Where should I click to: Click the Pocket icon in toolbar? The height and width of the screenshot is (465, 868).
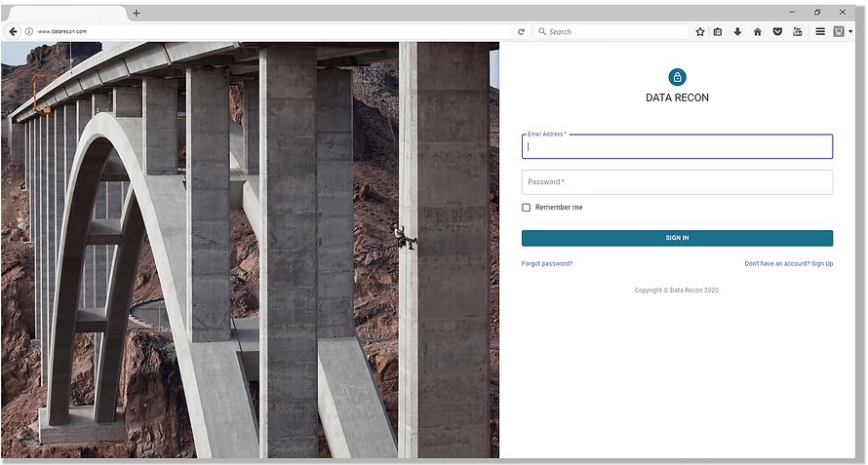coord(777,31)
